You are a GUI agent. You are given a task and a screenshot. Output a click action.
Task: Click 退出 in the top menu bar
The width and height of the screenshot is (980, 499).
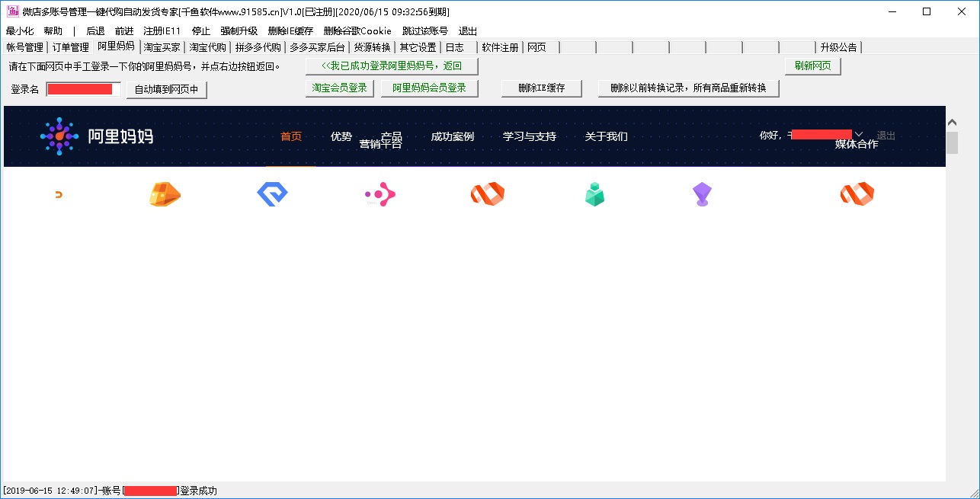[468, 31]
